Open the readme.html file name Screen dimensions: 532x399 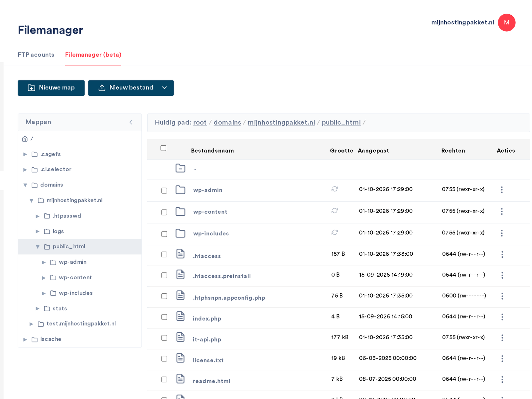click(211, 381)
